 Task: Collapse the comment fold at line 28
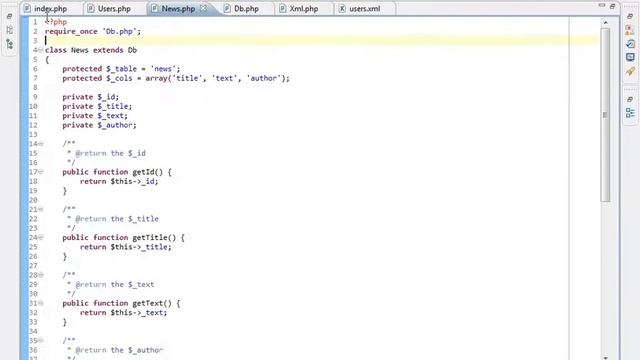40,275
